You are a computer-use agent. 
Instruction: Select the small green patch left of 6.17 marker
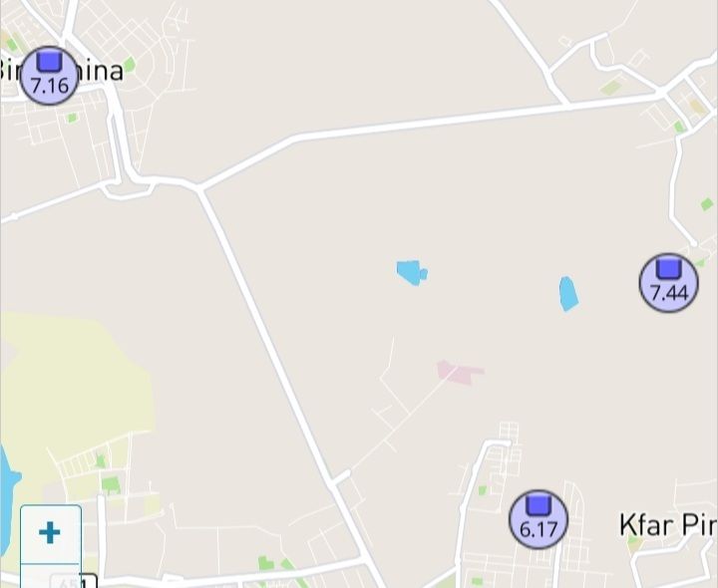point(483,490)
